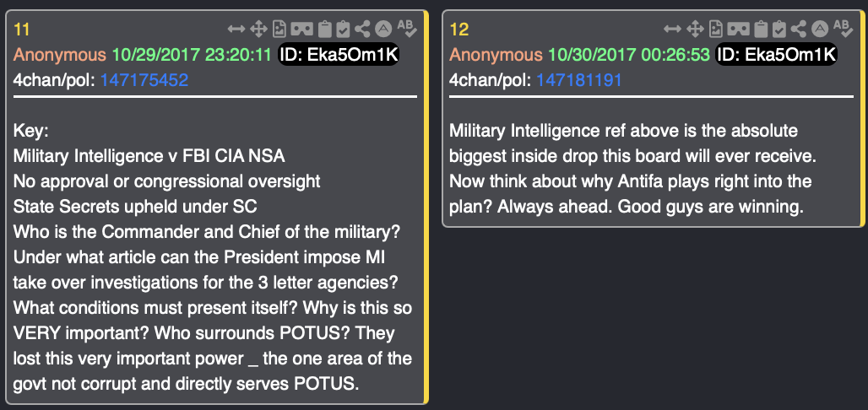Click the horizontal resize arrows on post 11
868x410 pixels.
coord(236,30)
